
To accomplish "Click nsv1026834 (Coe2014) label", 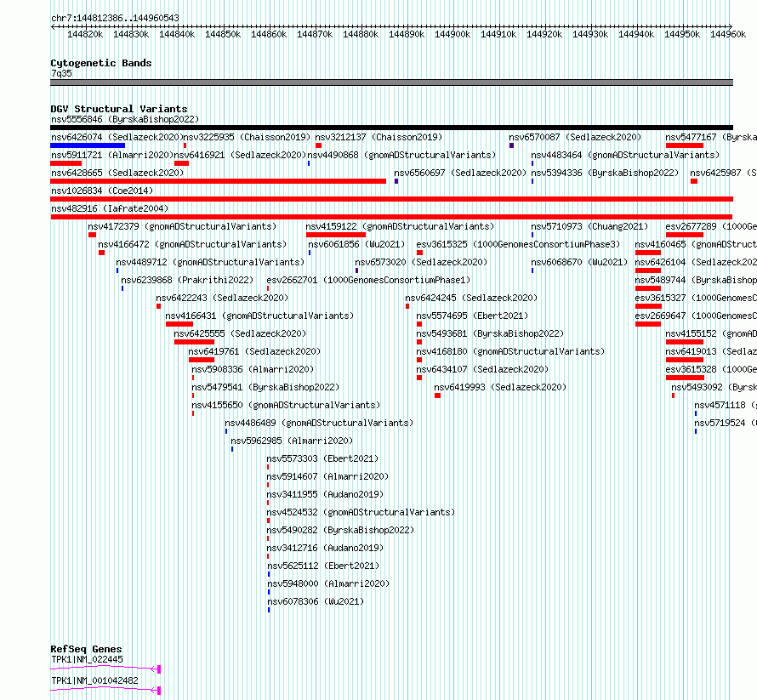I will click(102, 191).
